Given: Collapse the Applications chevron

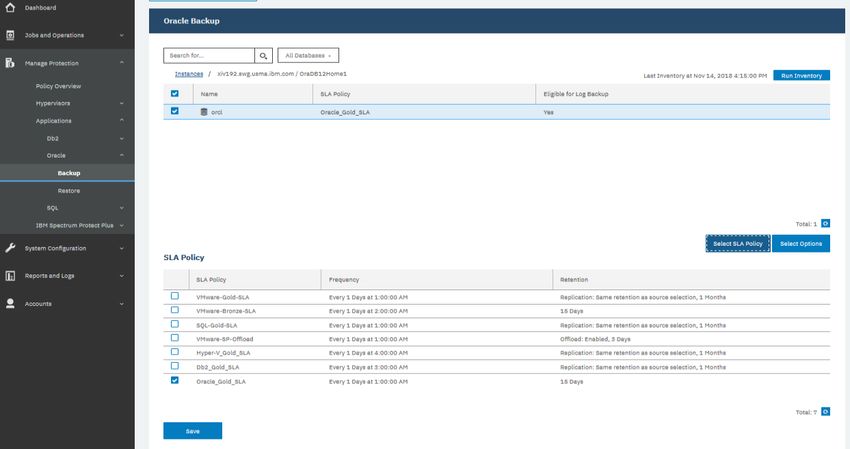Looking at the screenshot, I should coord(121,120).
